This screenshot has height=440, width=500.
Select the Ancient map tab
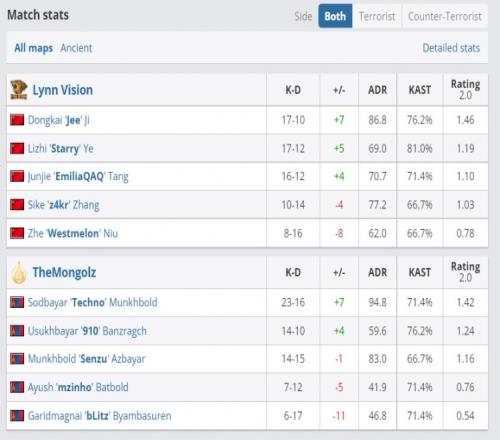76,48
